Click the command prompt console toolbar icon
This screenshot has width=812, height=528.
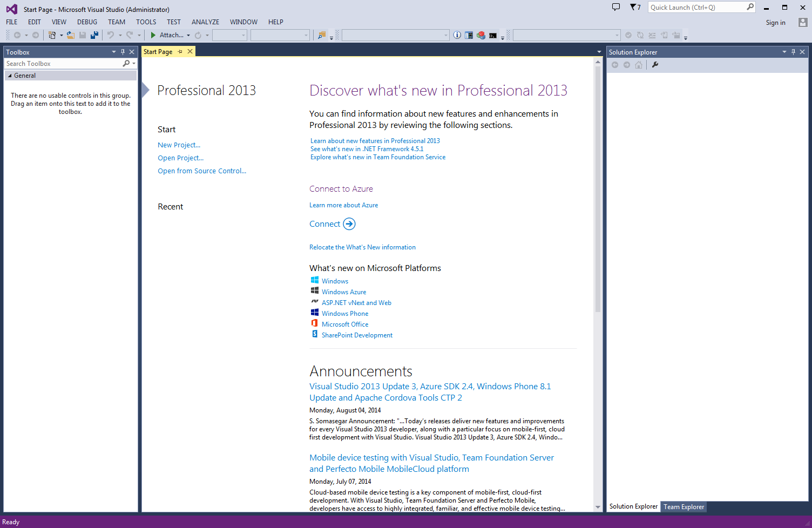tap(493, 36)
